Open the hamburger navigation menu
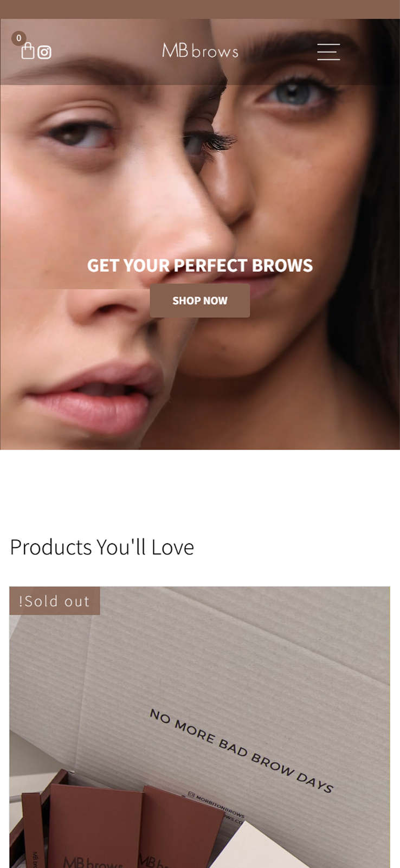 (x=328, y=52)
